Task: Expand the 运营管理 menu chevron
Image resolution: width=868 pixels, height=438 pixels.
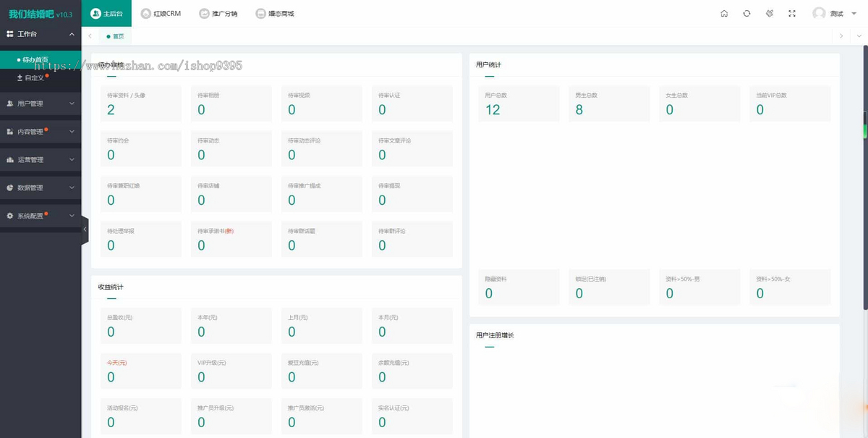Action: 72,159
